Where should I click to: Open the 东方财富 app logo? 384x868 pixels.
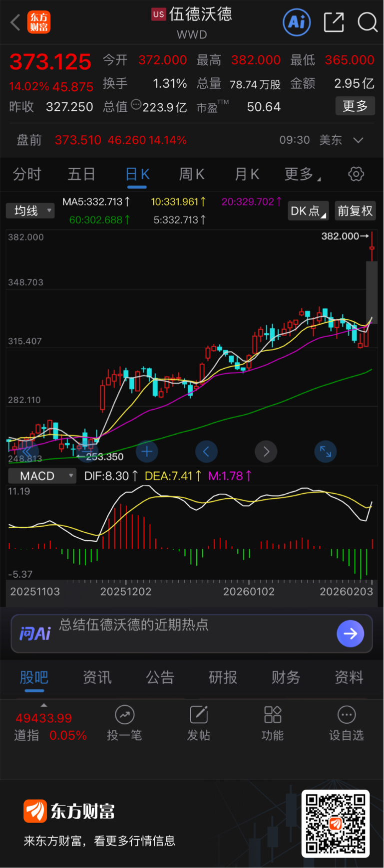(38, 22)
